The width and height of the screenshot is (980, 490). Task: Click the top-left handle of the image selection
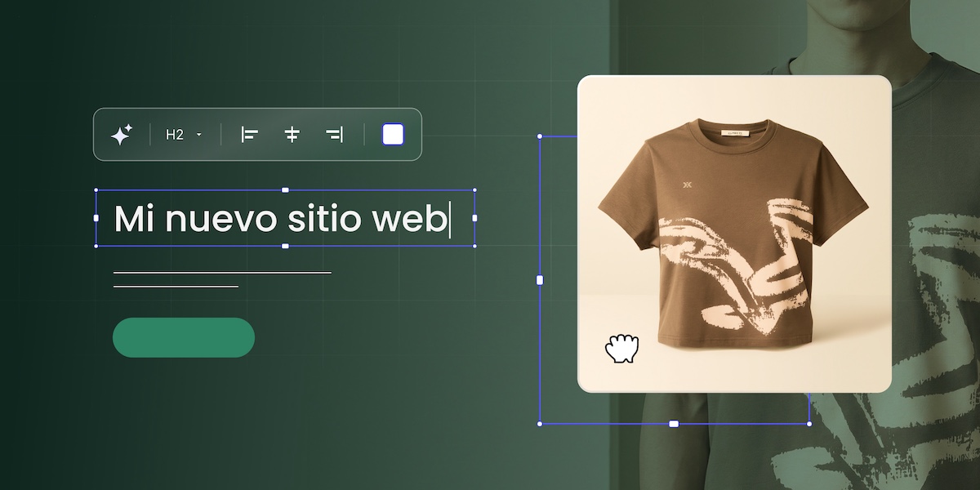click(x=538, y=136)
